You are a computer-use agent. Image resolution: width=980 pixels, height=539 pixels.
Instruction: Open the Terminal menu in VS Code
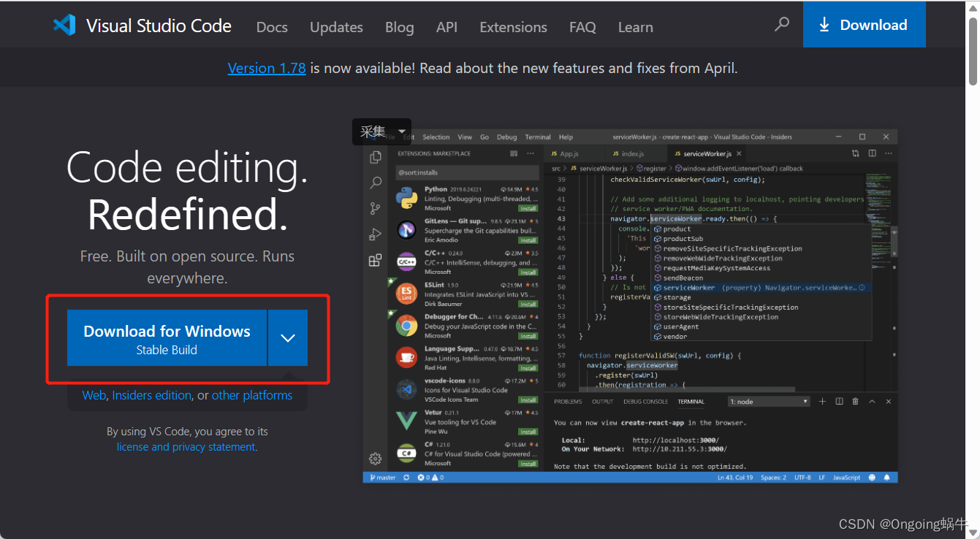[538, 137]
